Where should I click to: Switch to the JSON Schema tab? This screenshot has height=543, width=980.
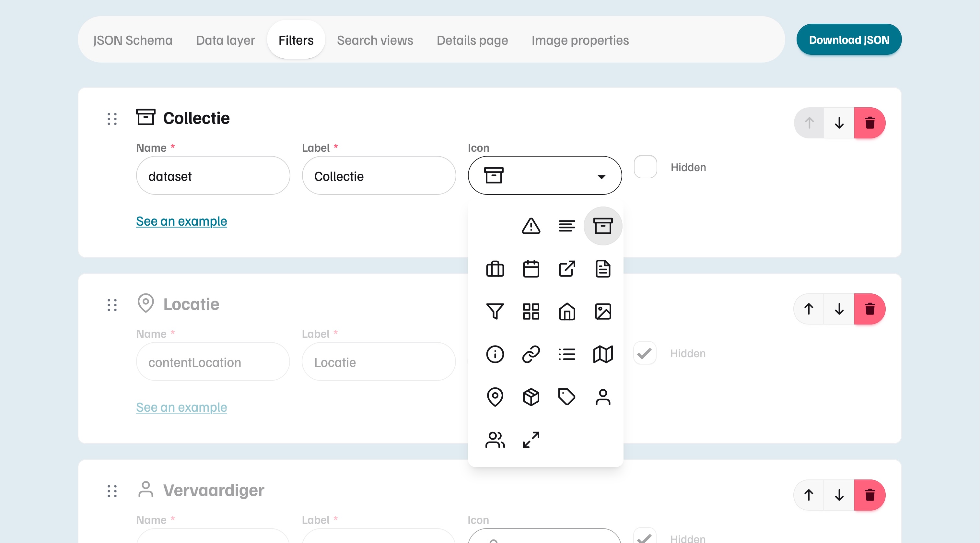[x=133, y=40]
